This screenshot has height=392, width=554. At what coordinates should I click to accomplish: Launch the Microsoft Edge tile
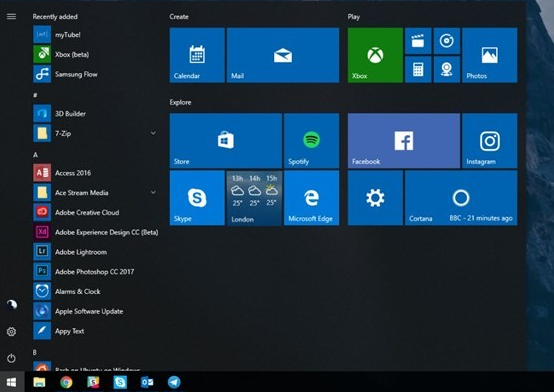(x=312, y=198)
